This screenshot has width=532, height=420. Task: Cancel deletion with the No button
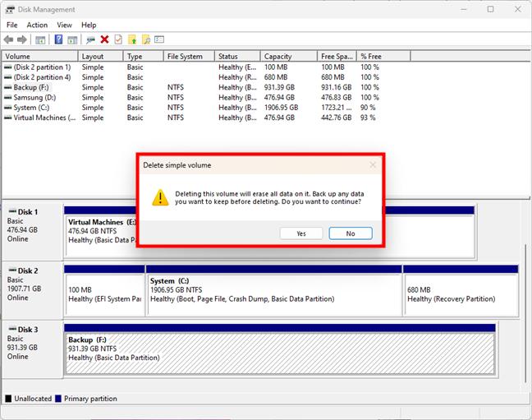pyautogui.click(x=351, y=233)
